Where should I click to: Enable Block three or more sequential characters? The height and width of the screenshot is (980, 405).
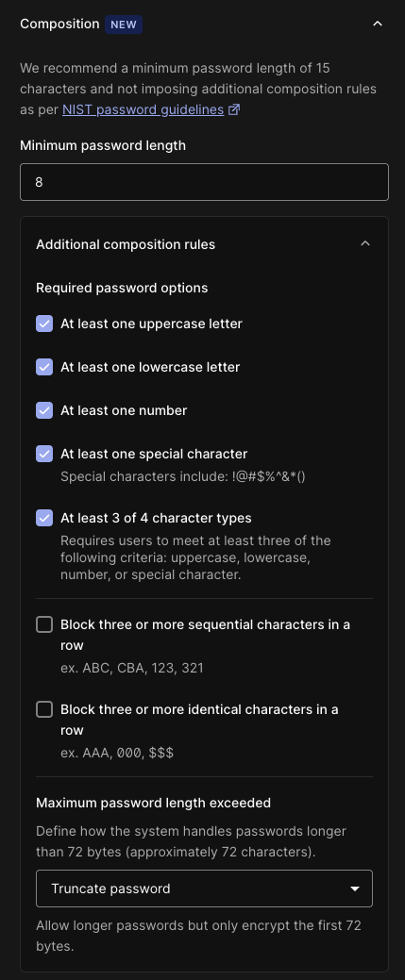[44, 624]
